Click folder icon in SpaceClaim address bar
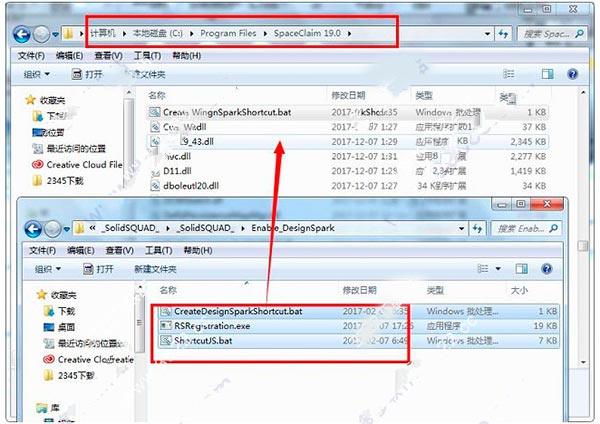This screenshot has width=600, height=424. [x=68, y=34]
